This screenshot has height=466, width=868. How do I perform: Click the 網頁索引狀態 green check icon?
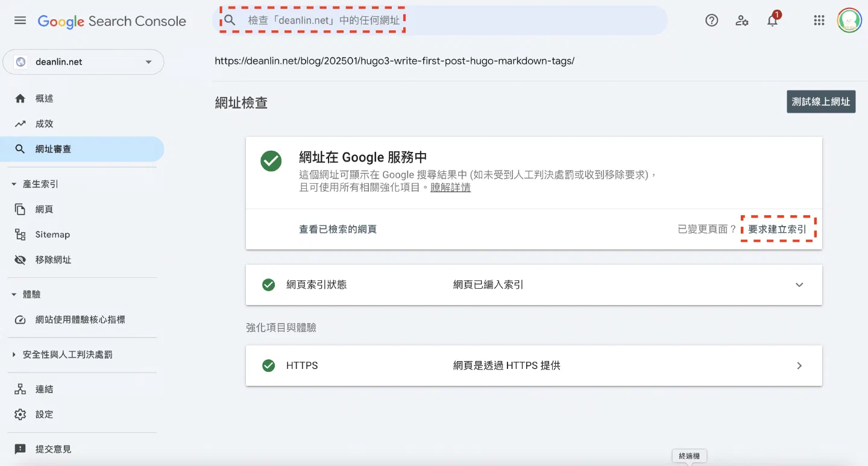(x=269, y=285)
